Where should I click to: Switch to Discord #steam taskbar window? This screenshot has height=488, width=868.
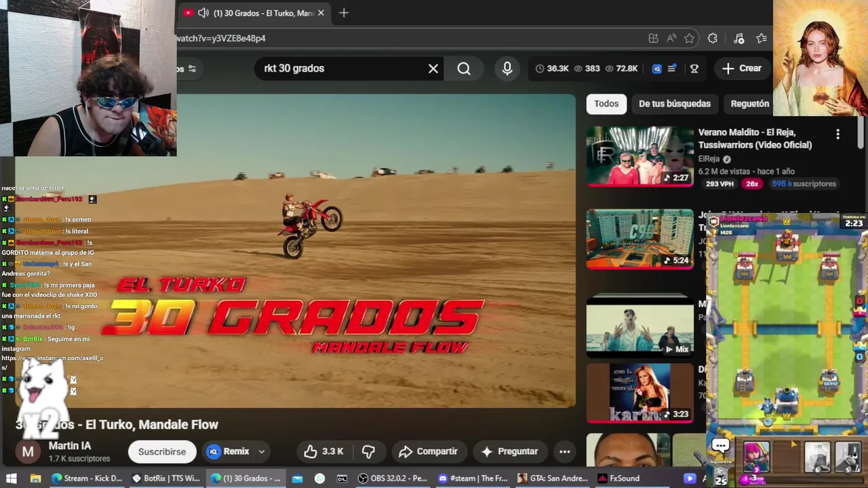click(473, 479)
